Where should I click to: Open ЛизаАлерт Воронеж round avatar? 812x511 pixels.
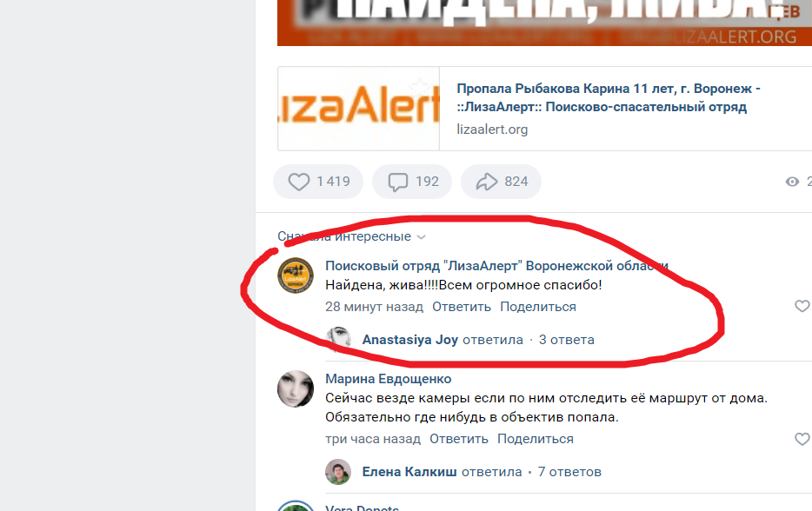click(296, 275)
